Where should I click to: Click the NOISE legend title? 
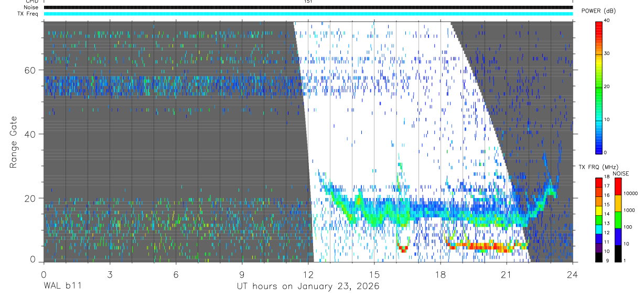tap(620, 173)
